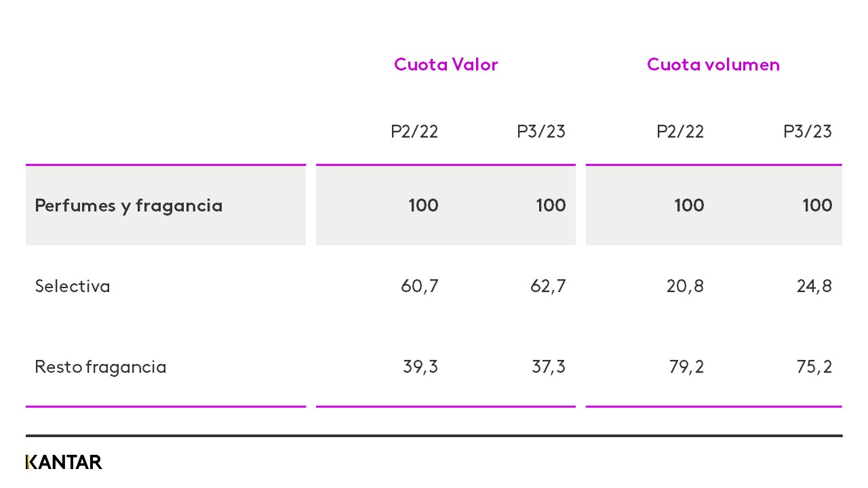
Task: Click the Selectiva row label
Action: pos(73,286)
